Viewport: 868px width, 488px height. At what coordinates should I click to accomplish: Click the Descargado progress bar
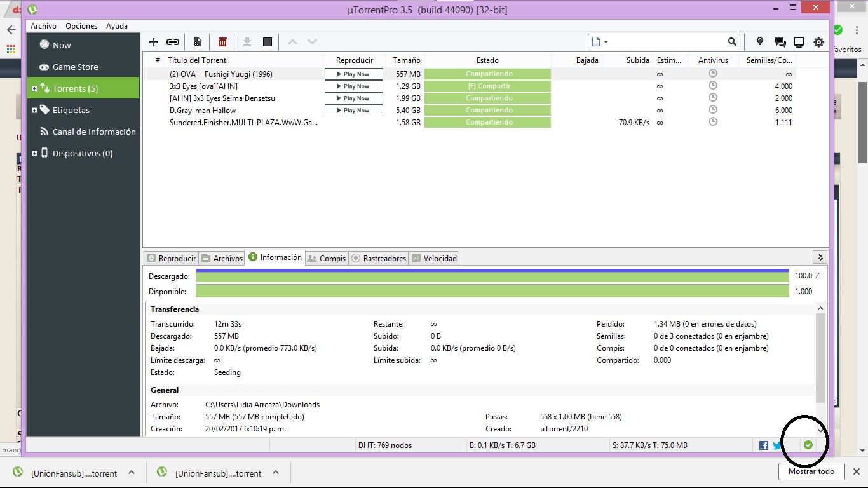click(x=492, y=276)
